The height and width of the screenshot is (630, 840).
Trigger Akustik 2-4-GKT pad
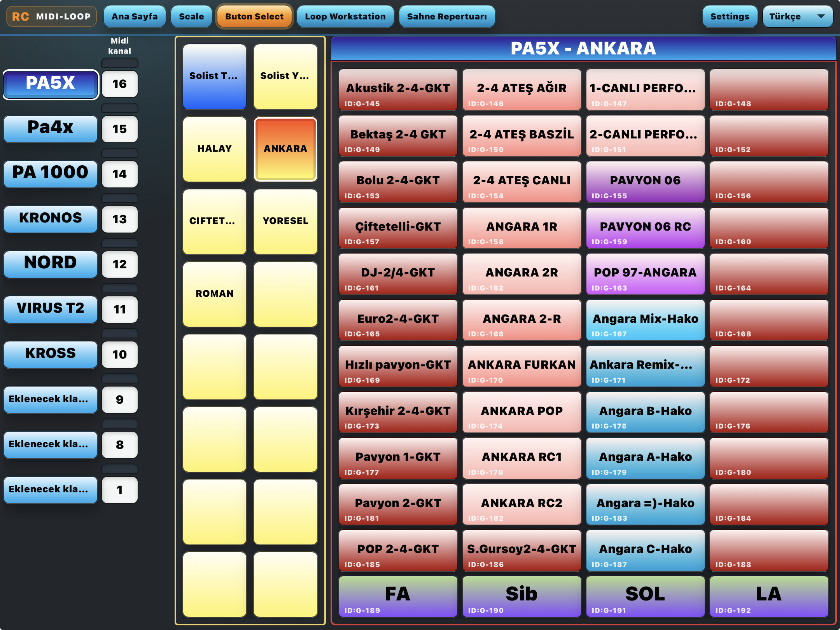click(398, 90)
